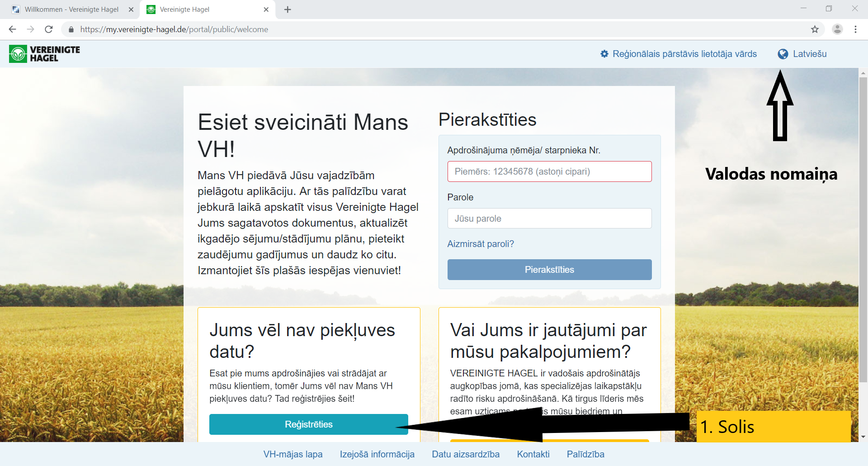Click the page vertical scrollbar thumb
The width and height of the screenshot is (868, 466).
pyautogui.click(x=863, y=230)
